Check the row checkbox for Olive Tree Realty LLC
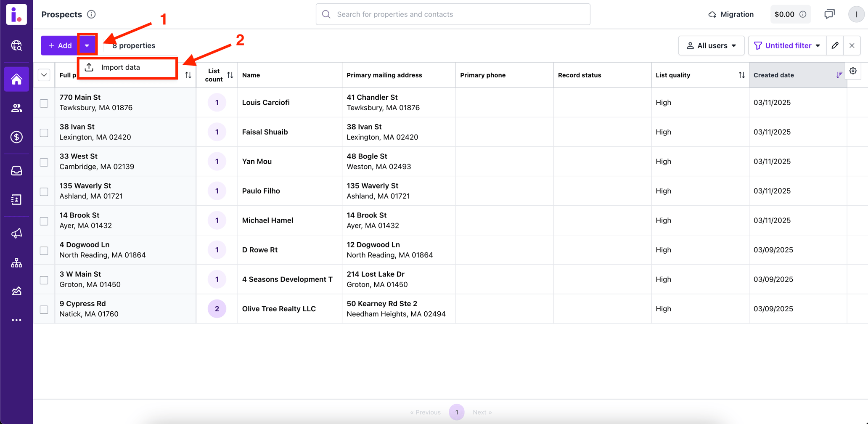This screenshot has height=424, width=868. pyautogui.click(x=44, y=309)
